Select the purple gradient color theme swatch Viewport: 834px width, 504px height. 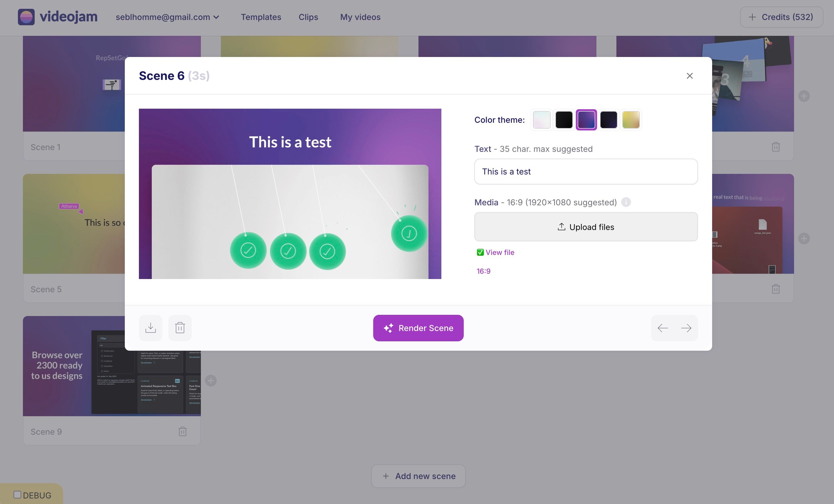tap(586, 120)
